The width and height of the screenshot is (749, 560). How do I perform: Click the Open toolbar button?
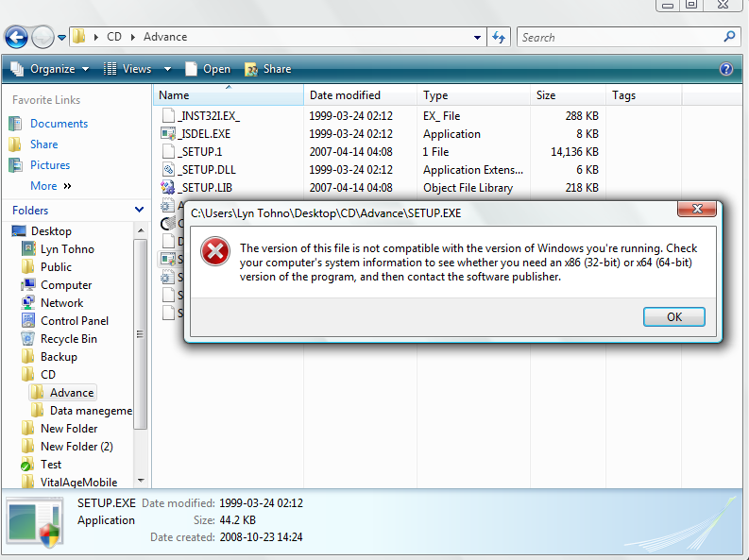coord(208,69)
